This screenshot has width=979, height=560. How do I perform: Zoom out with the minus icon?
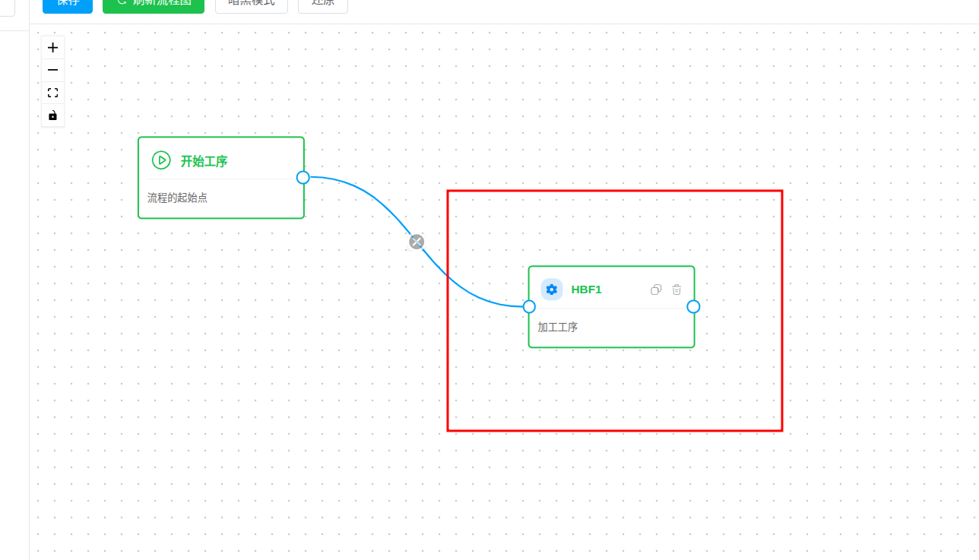pos(52,69)
